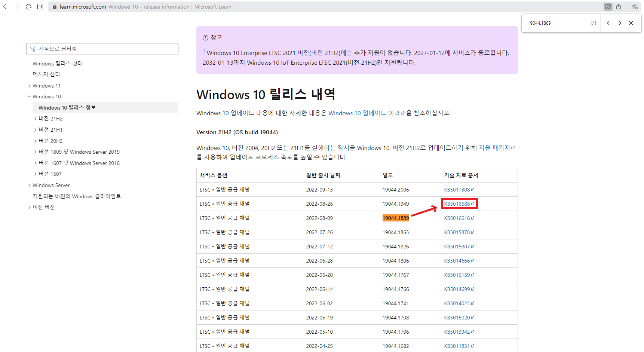The height and width of the screenshot is (352, 644).
Task: Open the share icon in the address bar
Action: click(619, 7)
